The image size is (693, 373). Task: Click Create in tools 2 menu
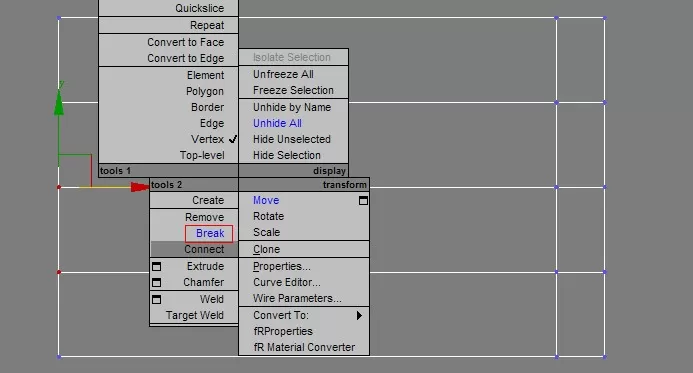point(208,200)
